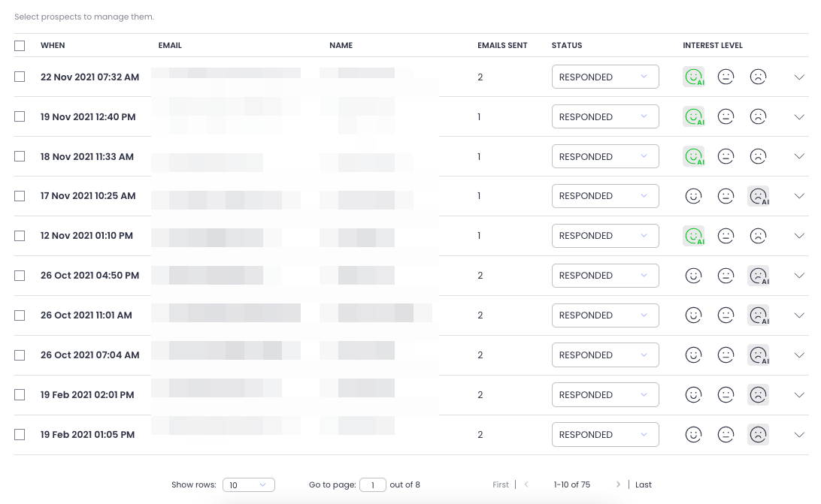Sort by the WHEN column header
This screenshot has width=821, height=504.
coord(53,46)
